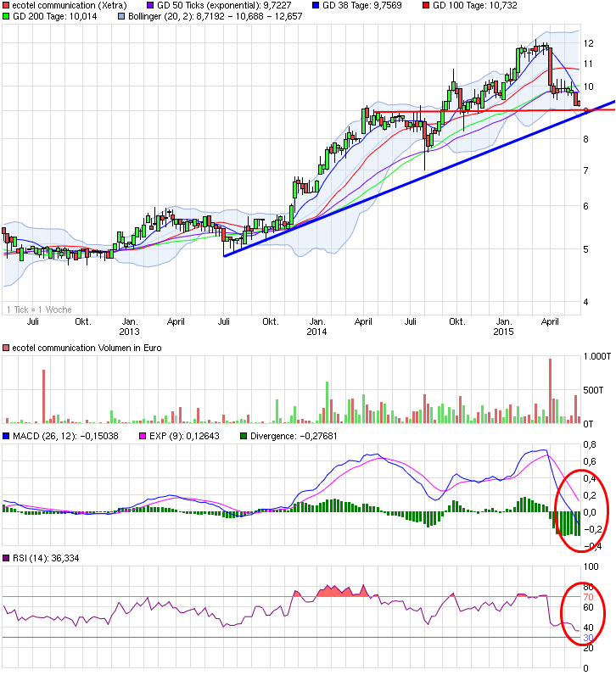616x675 pixels.
Task: Click the red circle around the MACD lines
Action: pos(581,510)
